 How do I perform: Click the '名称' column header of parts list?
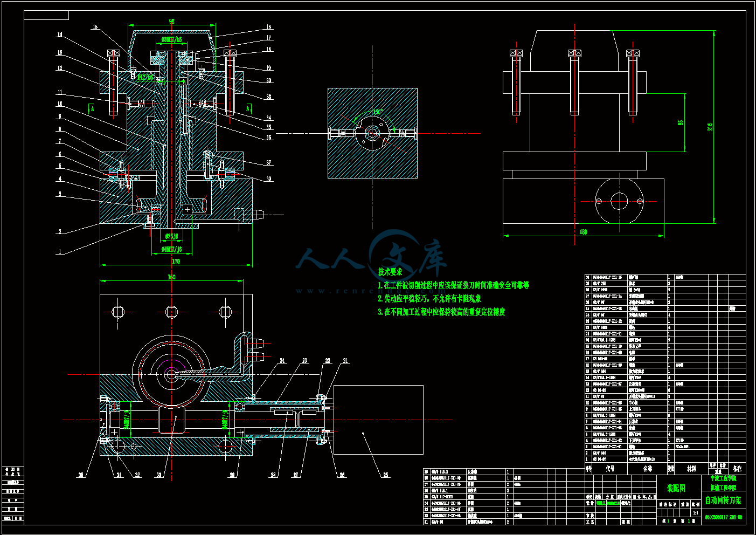647,469
